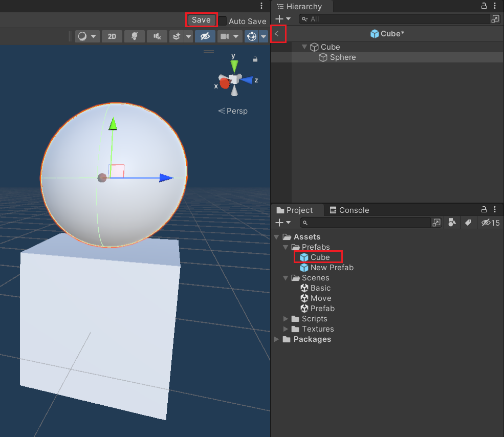Click the back arrow next to Cube* header
This screenshot has width=504, height=437.
[x=277, y=34]
